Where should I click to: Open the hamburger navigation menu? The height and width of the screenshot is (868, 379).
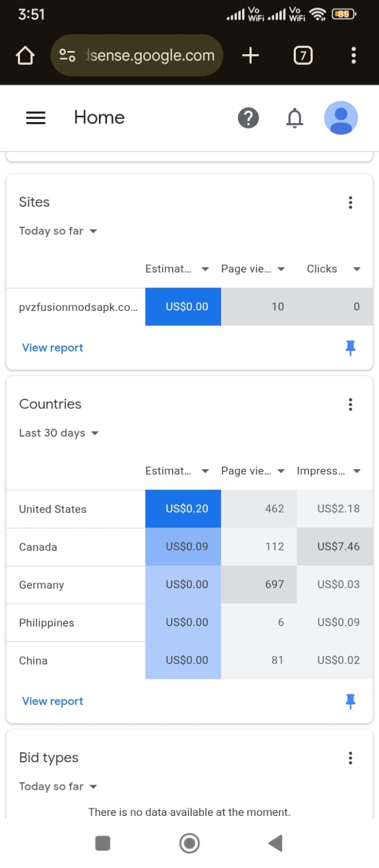pos(36,118)
